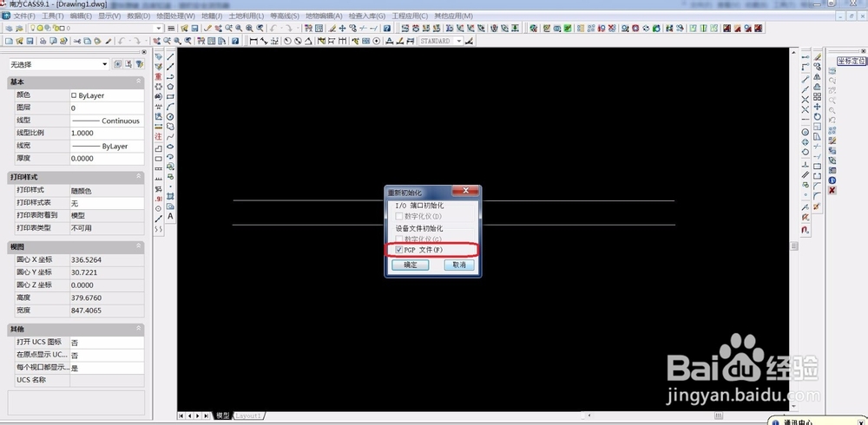Click the Angular Dimension icon
Image resolution: width=868 pixels, height=425 pixels.
(x=308, y=41)
